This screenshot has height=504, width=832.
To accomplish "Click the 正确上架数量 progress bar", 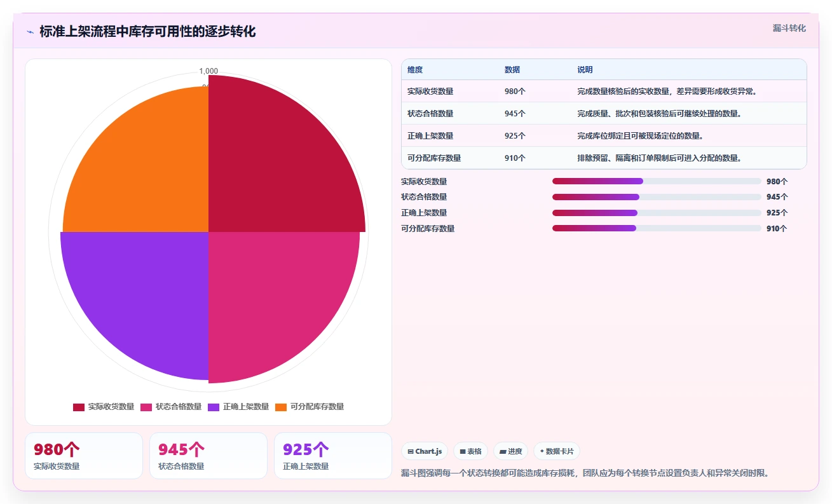I will [657, 213].
